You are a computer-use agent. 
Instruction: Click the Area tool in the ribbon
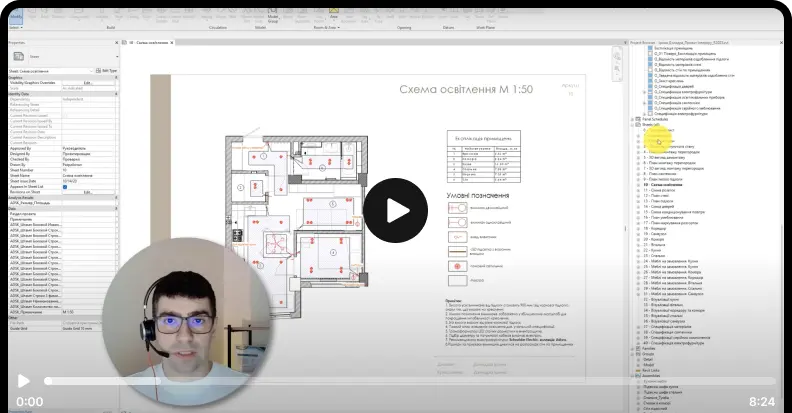[334, 13]
